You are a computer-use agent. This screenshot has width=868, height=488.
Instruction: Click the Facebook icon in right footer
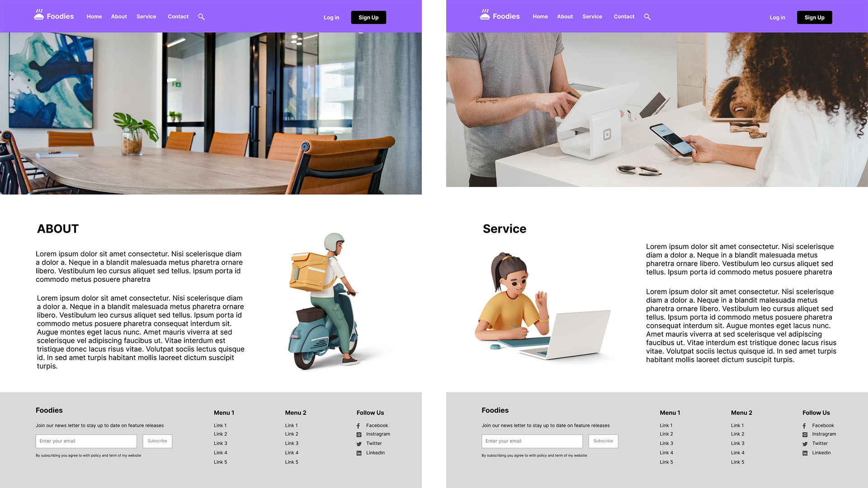pyautogui.click(x=804, y=425)
